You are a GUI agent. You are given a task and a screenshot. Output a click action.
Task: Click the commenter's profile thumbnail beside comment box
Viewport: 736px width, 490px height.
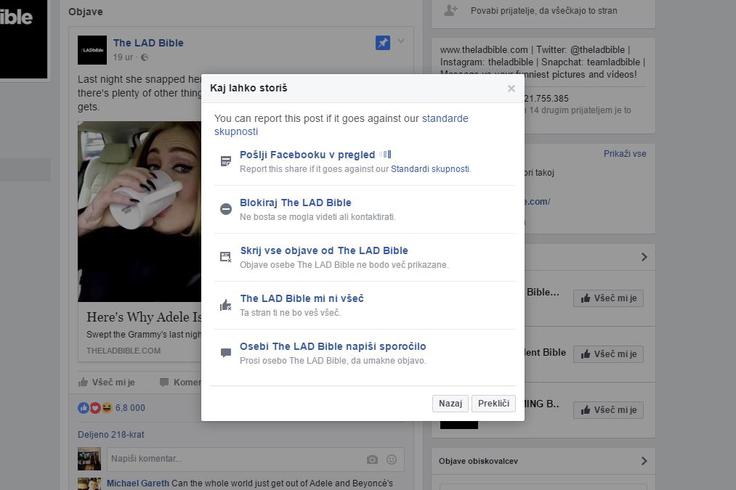coord(89,459)
